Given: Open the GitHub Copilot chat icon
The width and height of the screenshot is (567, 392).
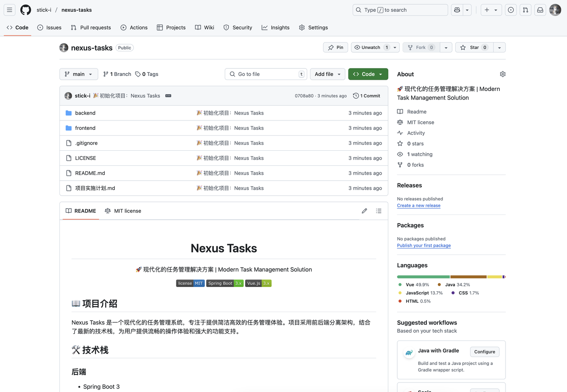Looking at the screenshot, I should point(457,10).
